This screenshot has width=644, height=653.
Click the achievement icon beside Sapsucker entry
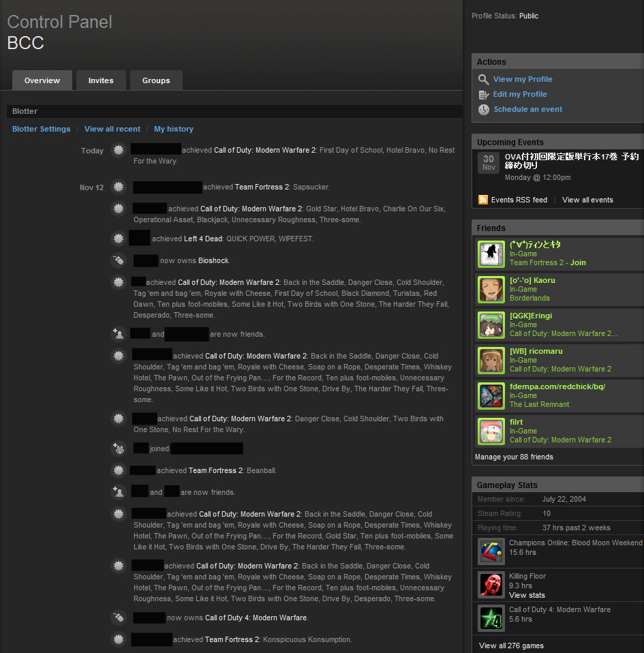(x=119, y=187)
